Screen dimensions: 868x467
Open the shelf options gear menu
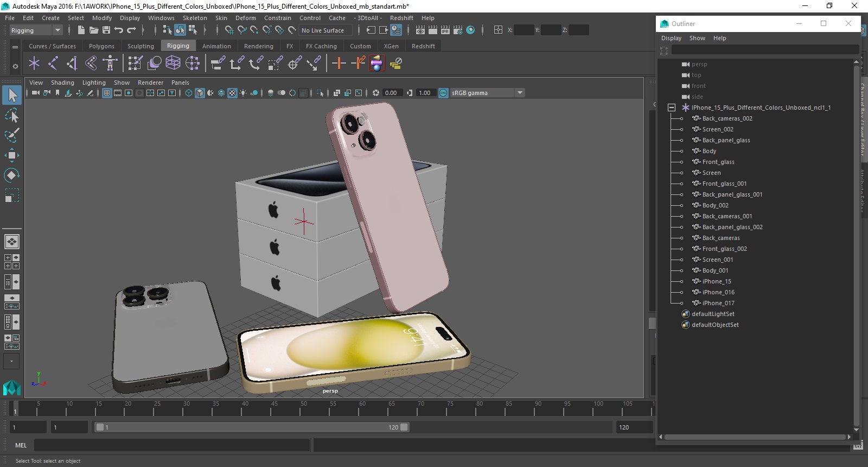point(15,66)
